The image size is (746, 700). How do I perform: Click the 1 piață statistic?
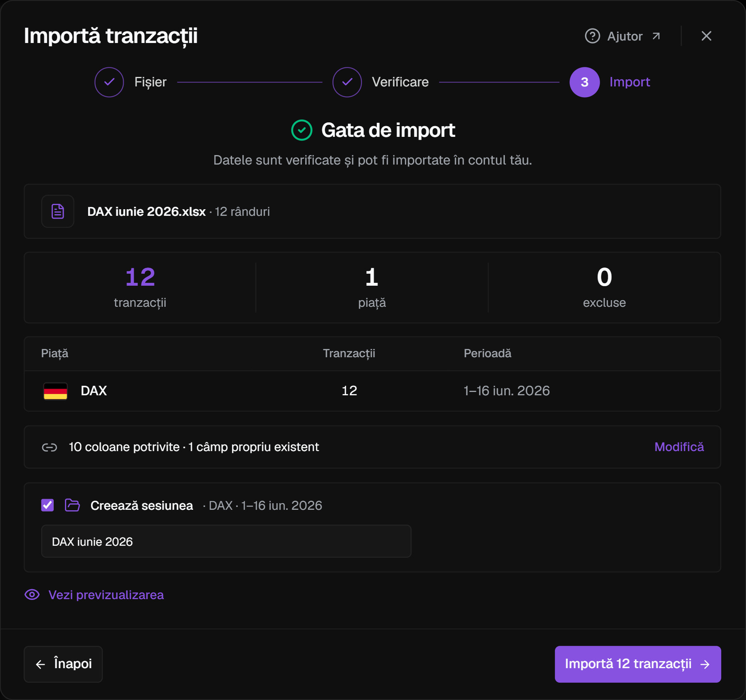point(372,287)
